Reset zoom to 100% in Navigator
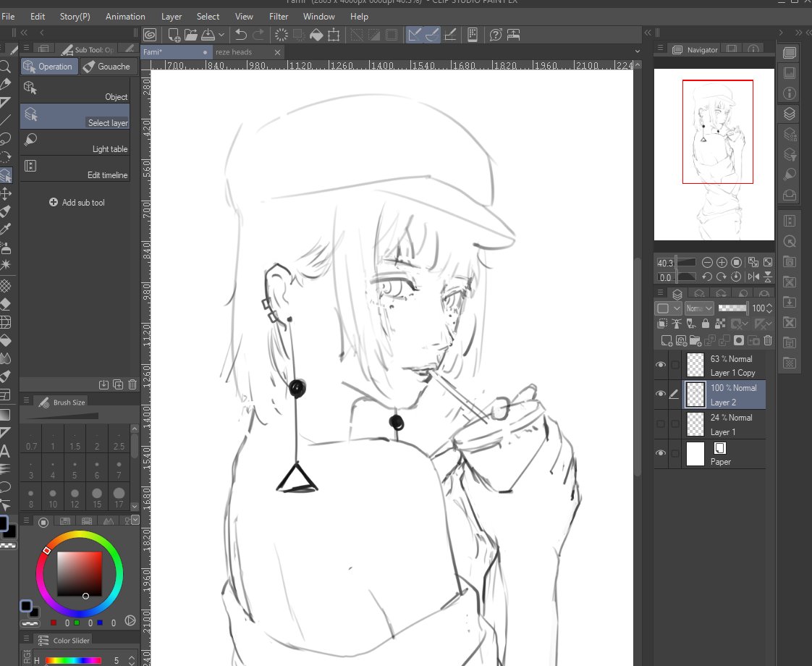 pyautogui.click(x=736, y=263)
